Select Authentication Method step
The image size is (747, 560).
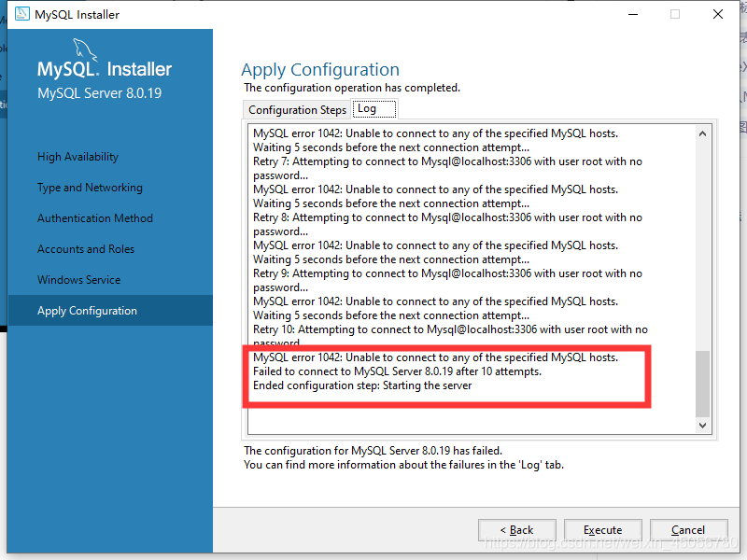(95, 218)
